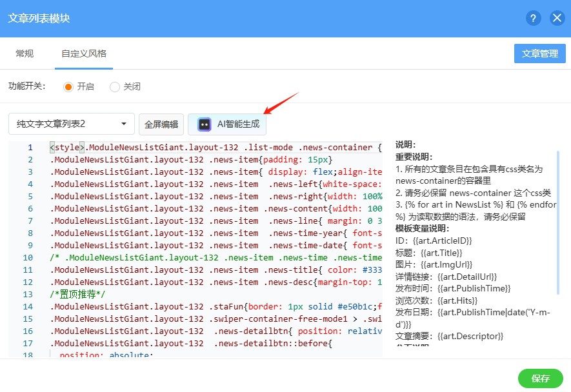Select the 开启 radio button
The height and width of the screenshot is (392, 571).
pyautogui.click(x=68, y=86)
